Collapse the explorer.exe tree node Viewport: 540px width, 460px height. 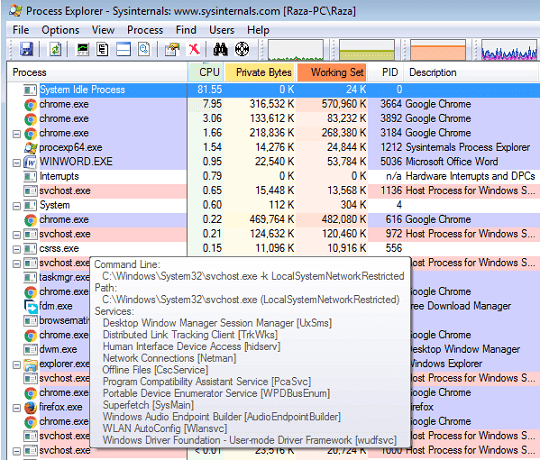point(17,365)
